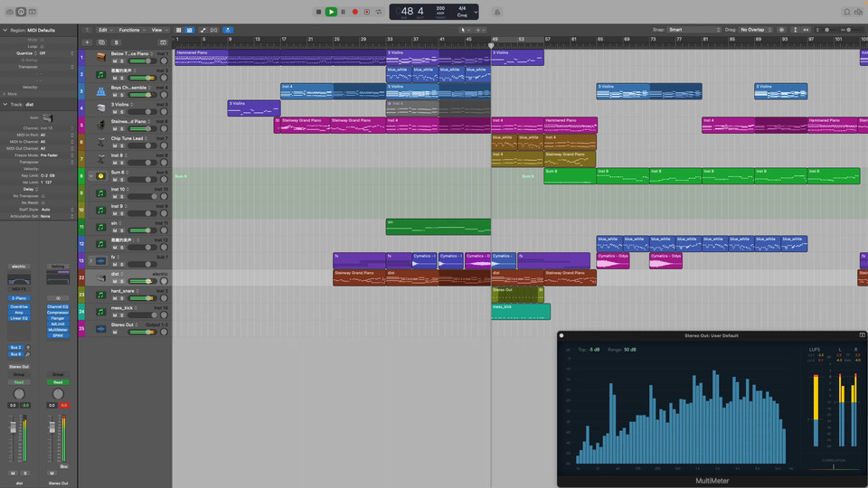Pause the transport
The image size is (868, 488).
pyautogui.click(x=344, y=12)
